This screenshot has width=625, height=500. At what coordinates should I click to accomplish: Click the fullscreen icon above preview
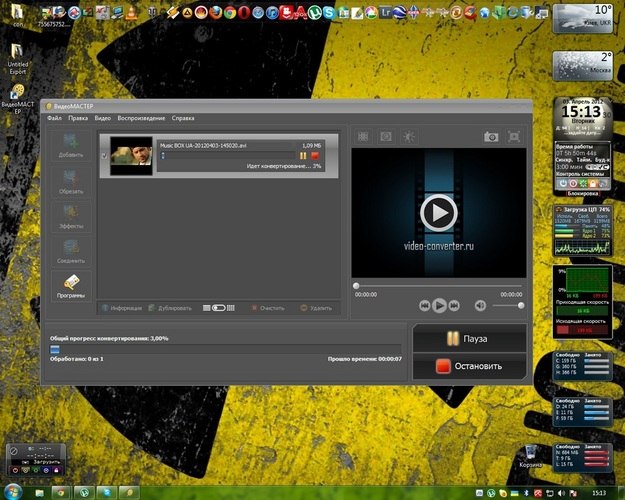click(514, 136)
